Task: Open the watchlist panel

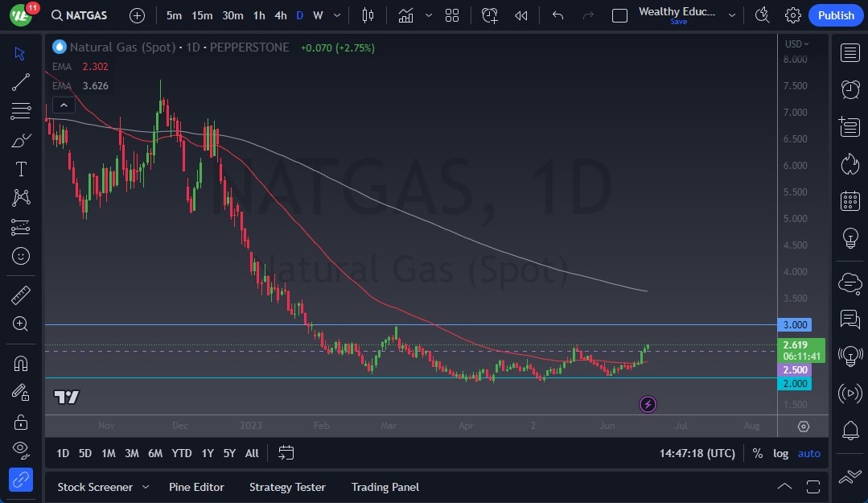Action: tap(849, 53)
